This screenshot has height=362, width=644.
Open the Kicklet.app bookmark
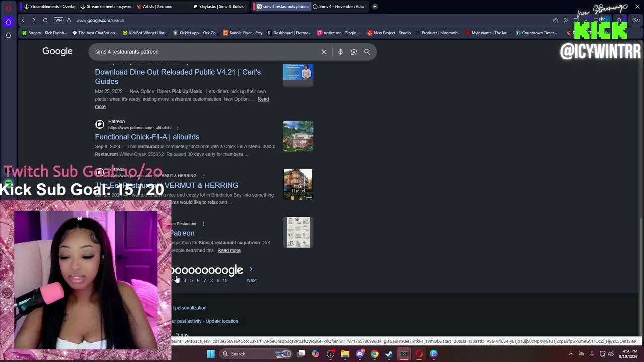click(x=196, y=33)
